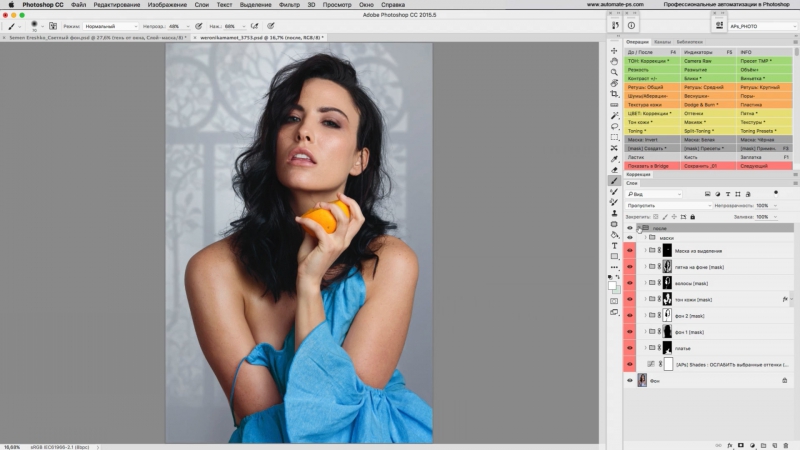
Task: Click the Apple menu icon
Action: (11, 5)
